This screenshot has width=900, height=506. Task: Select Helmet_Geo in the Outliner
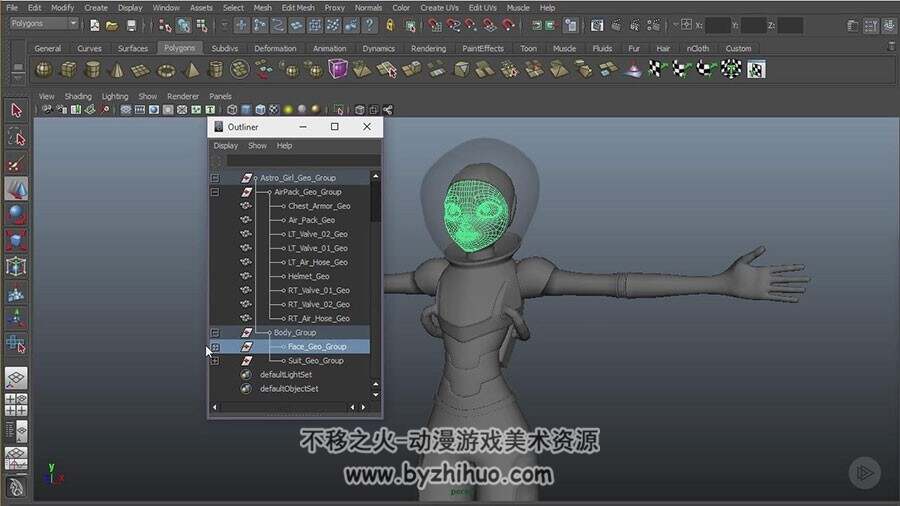click(x=309, y=277)
